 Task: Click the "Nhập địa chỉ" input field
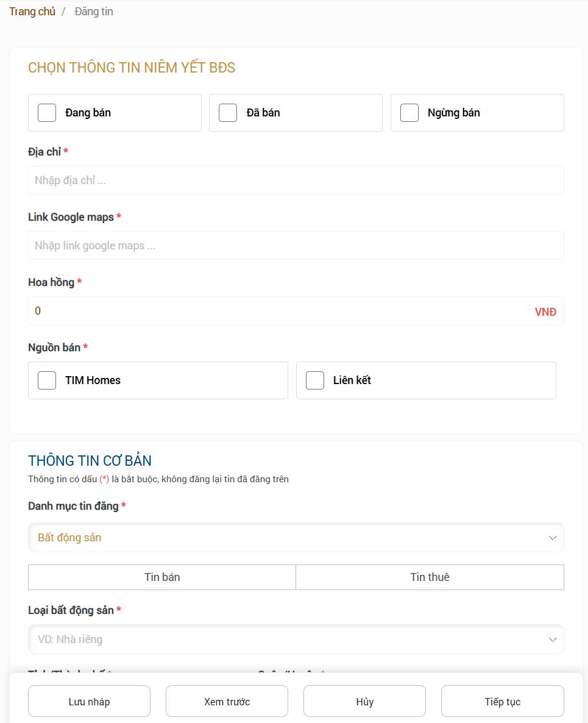296,180
